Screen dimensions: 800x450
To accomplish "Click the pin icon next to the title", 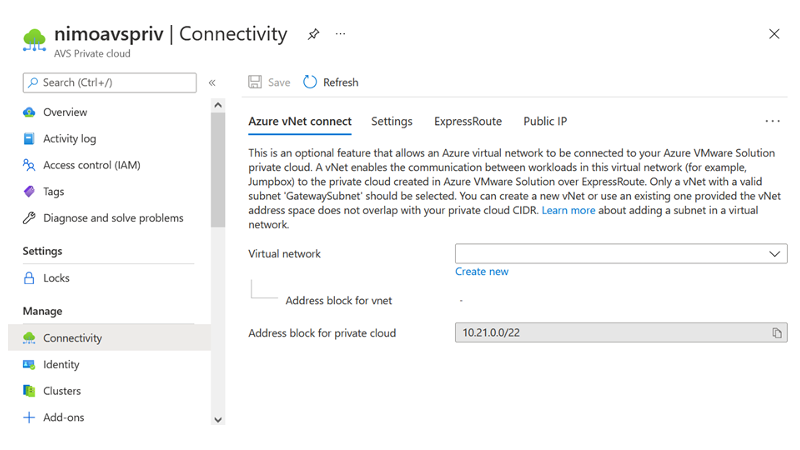I will click(313, 34).
